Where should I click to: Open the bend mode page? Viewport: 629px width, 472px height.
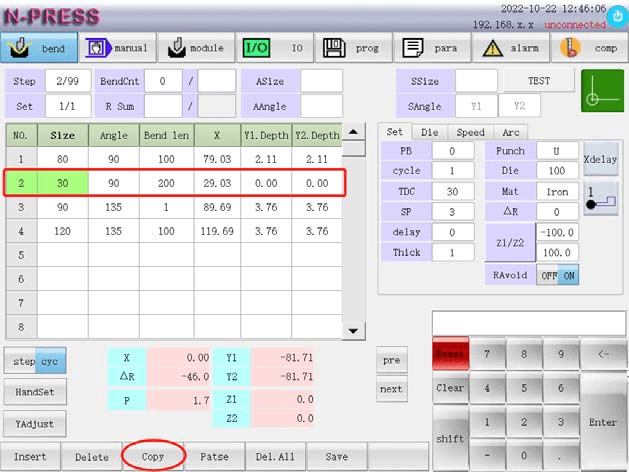(x=39, y=48)
